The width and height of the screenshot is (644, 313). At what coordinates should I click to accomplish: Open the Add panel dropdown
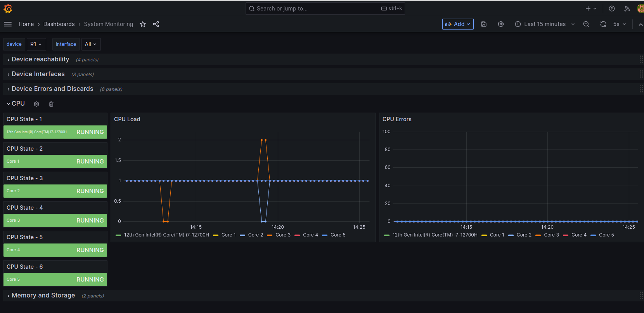pos(458,24)
